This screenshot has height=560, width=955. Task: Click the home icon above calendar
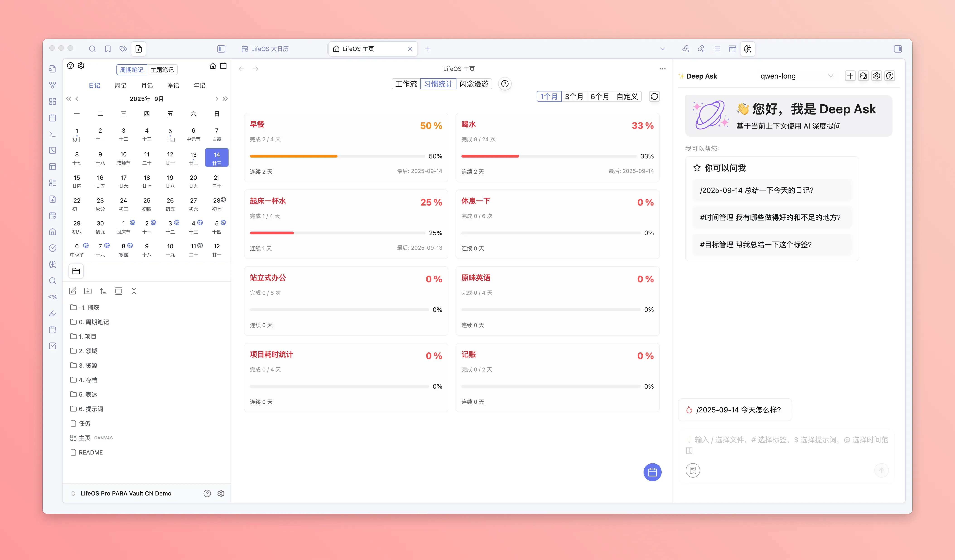[213, 66]
